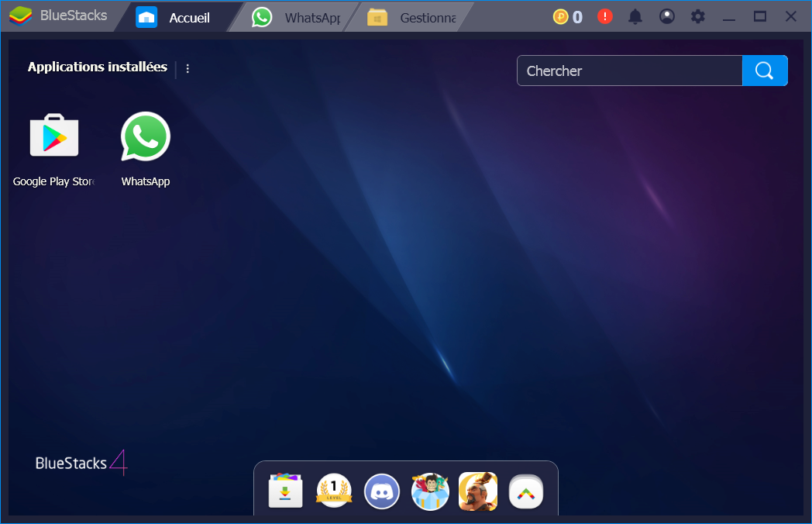
Task: Open the gift box characters icon in dock
Action: 430,491
